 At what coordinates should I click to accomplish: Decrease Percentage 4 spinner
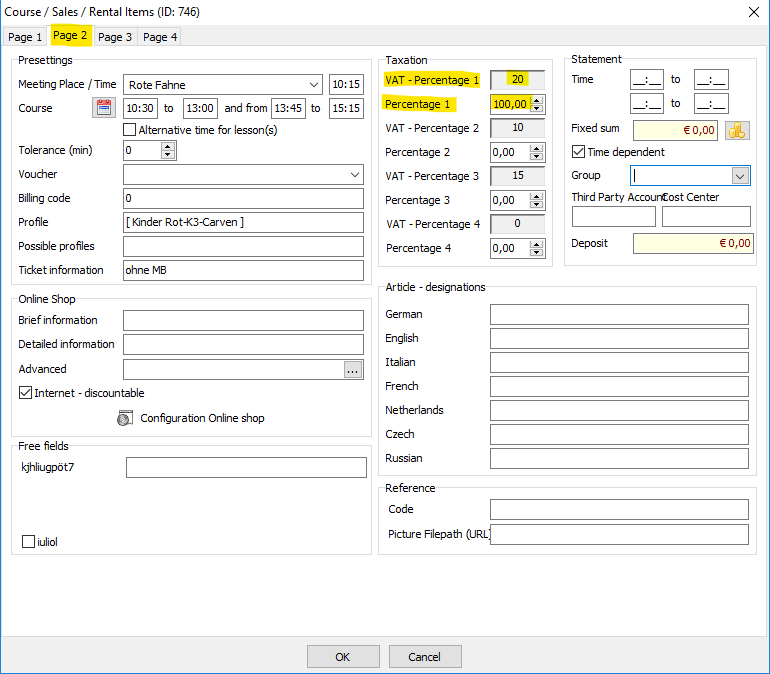537,252
